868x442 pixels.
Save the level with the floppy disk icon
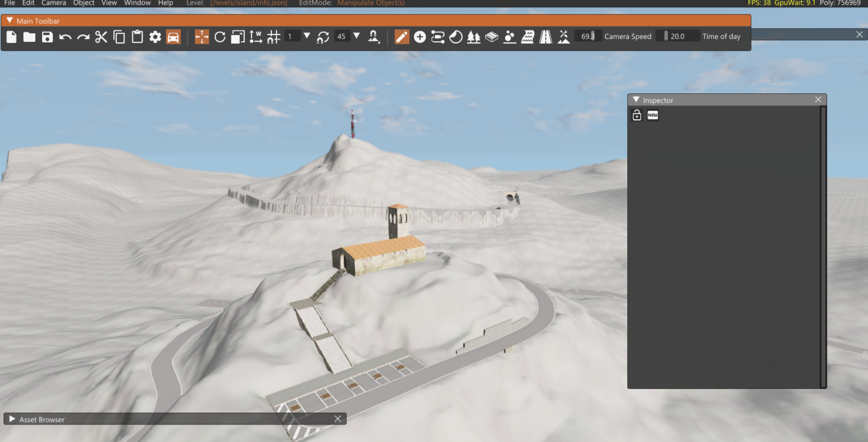tap(47, 37)
